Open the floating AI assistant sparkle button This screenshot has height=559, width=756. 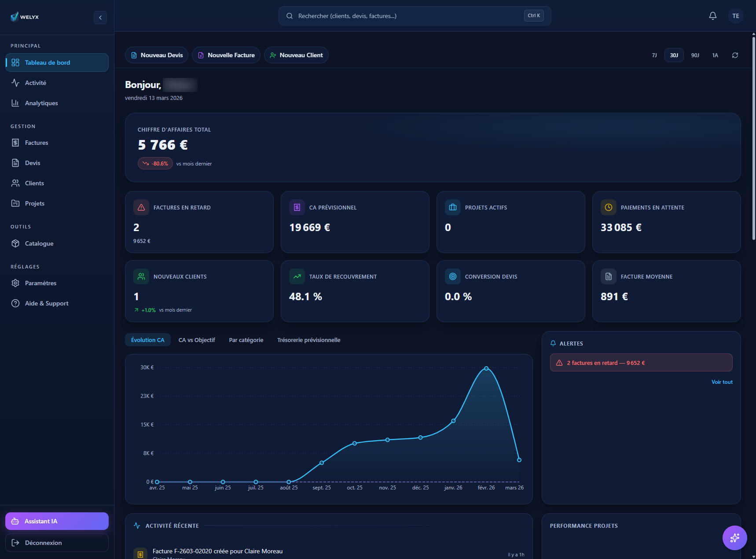[734, 537]
